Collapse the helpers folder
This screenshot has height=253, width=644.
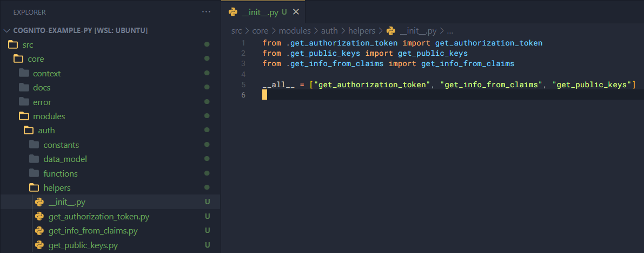coord(57,188)
